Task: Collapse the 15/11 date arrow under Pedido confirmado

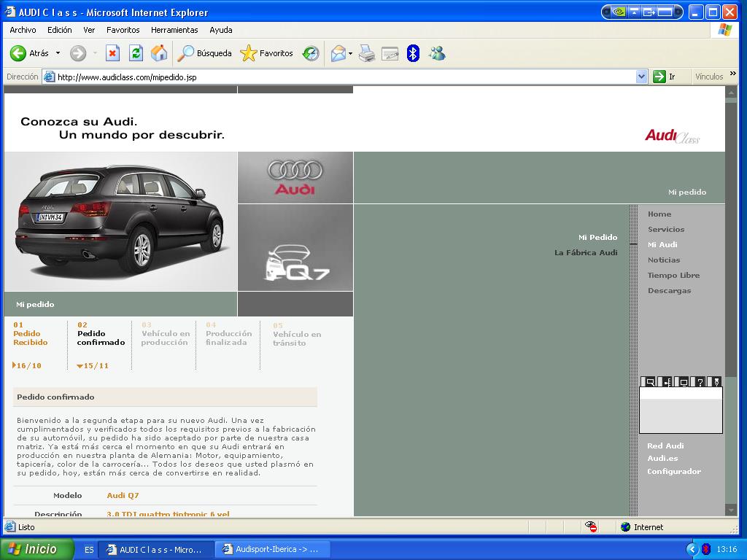Action: coord(80,366)
